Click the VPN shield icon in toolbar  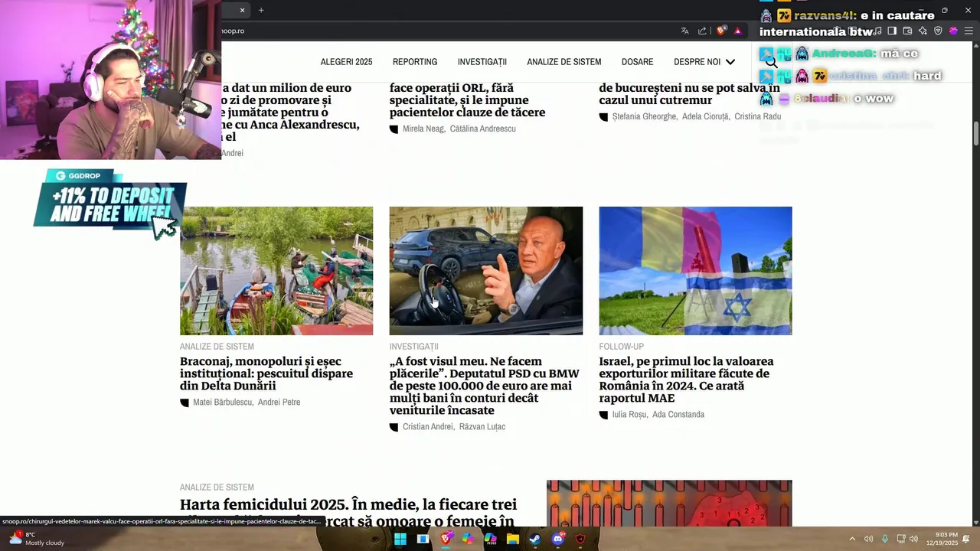[938, 31]
